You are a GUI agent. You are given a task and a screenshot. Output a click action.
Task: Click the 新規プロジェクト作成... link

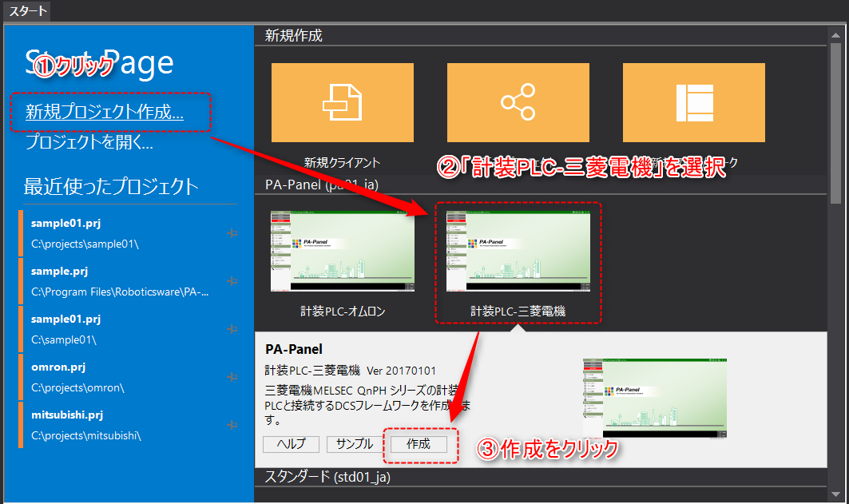105,112
